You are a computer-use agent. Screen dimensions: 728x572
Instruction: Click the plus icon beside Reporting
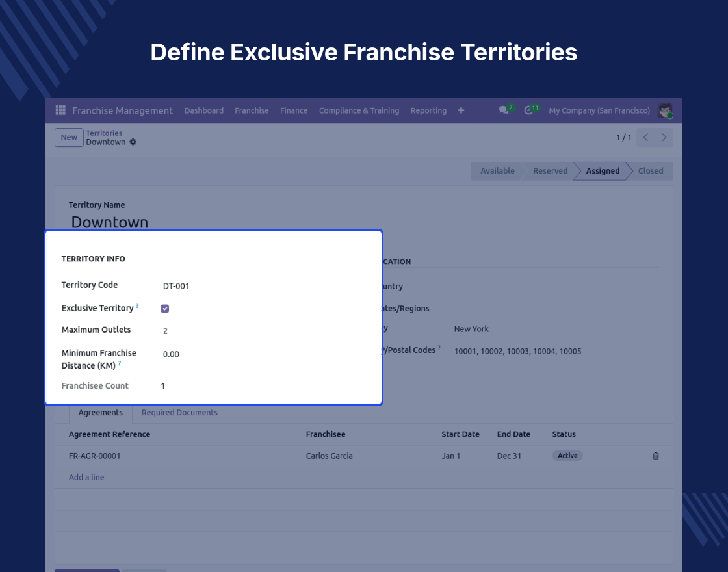pos(461,110)
